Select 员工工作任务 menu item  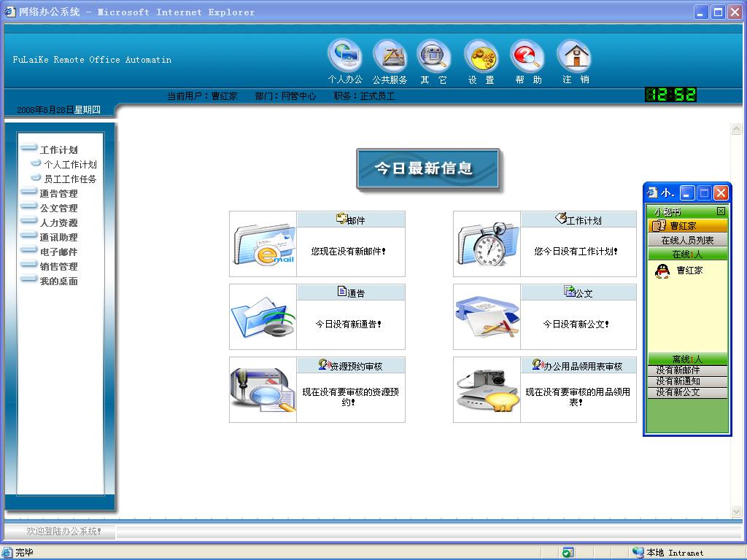pyautogui.click(x=70, y=179)
